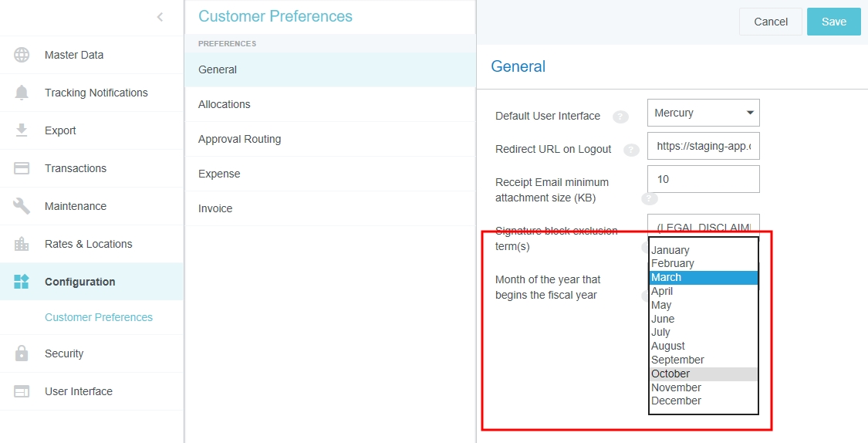Click help icon next to Redirect URL on Logout
868x443 pixels.
(631, 150)
